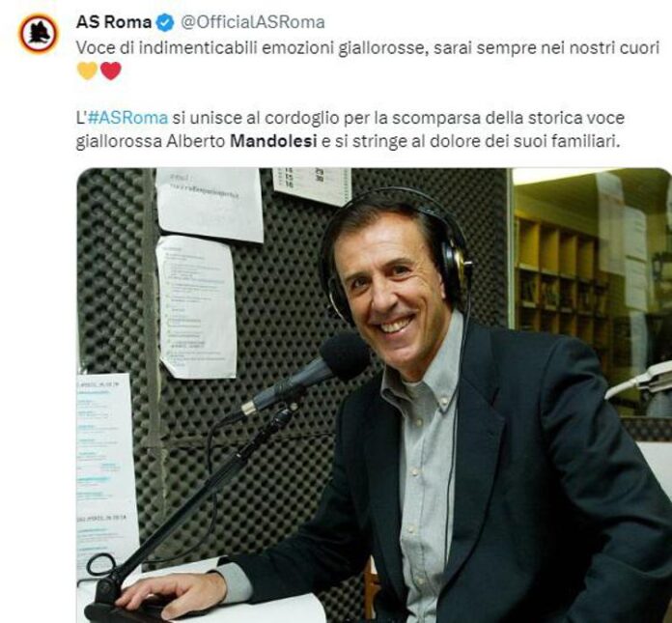Viewport: 672px width, 623px height.
Task: Click the word 'Alberto' in the tweet
Action: [196, 141]
